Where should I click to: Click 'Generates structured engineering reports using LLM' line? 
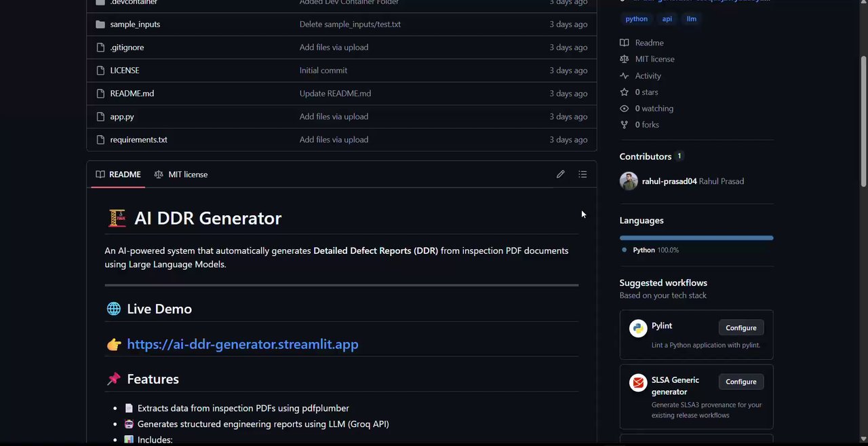pyautogui.click(x=263, y=424)
